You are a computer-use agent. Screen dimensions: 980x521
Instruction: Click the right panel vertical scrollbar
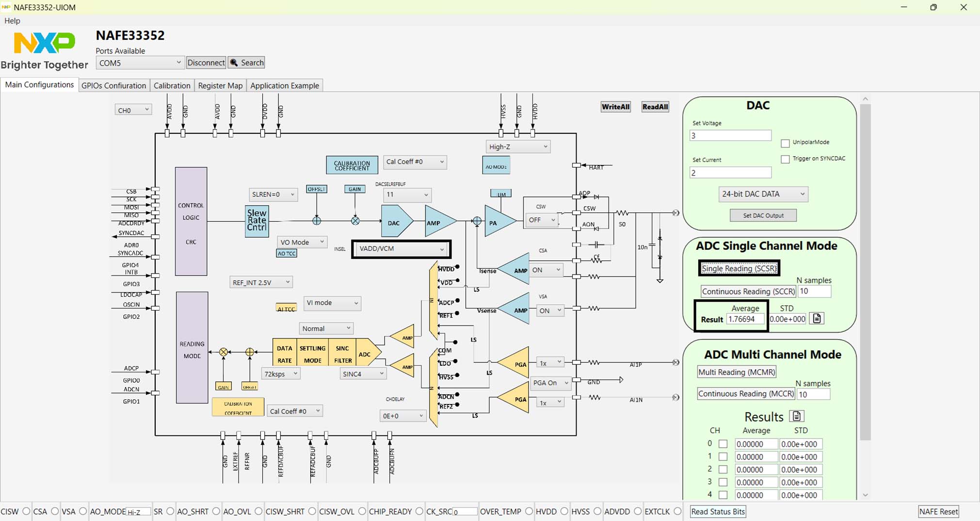tap(865, 272)
